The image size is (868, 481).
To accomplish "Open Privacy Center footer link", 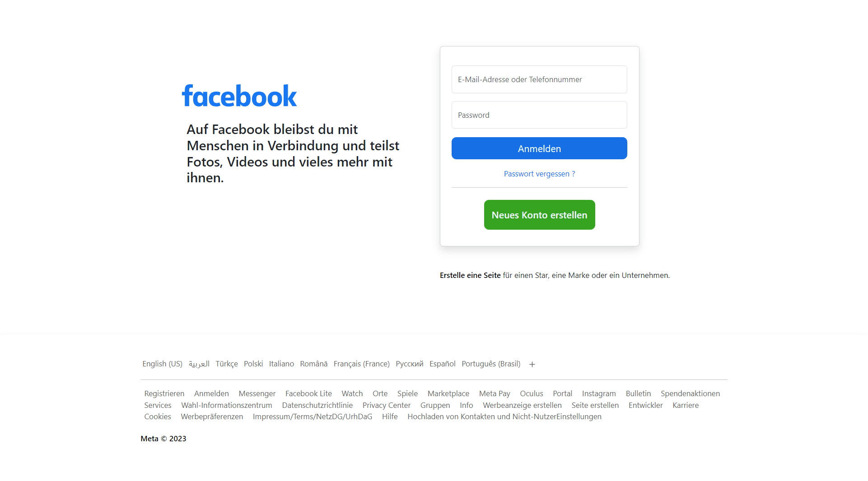I will click(x=387, y=405).
